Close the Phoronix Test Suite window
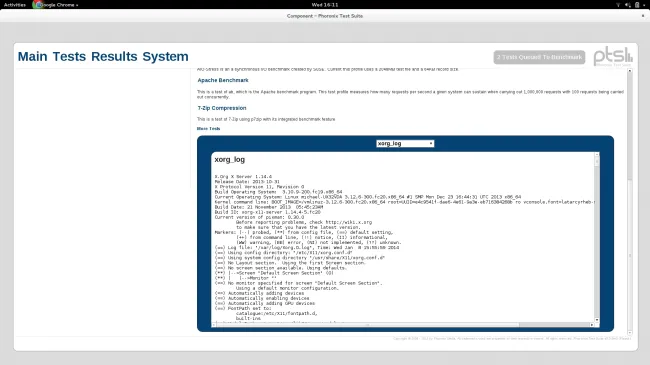This screenshot has width=650, height=365. 643,16
